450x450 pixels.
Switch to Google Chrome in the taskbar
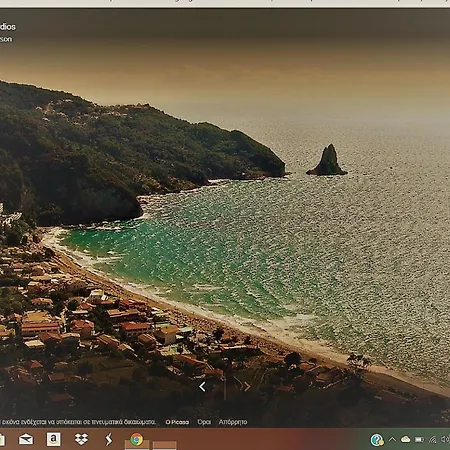click(x=137, y=440)
